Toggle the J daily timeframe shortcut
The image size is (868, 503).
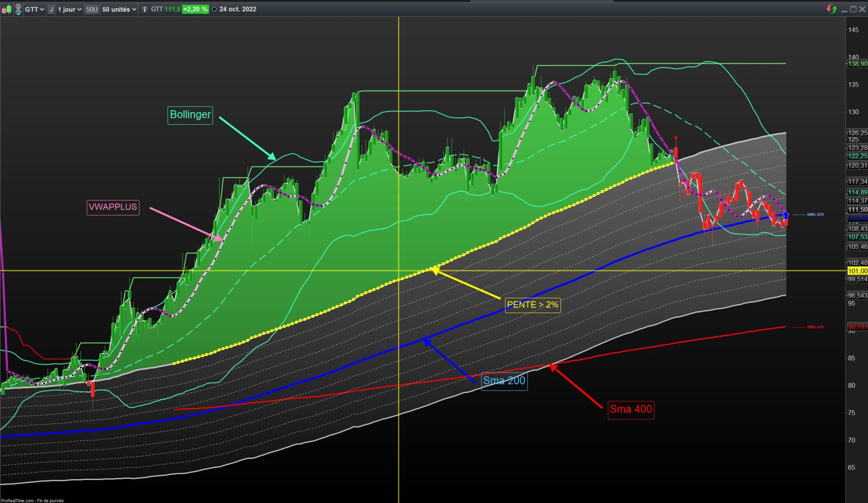click(x=51, y=9)
